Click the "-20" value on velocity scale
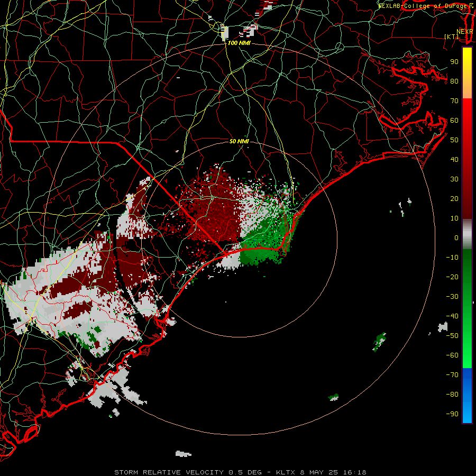 tap(452, 277)
